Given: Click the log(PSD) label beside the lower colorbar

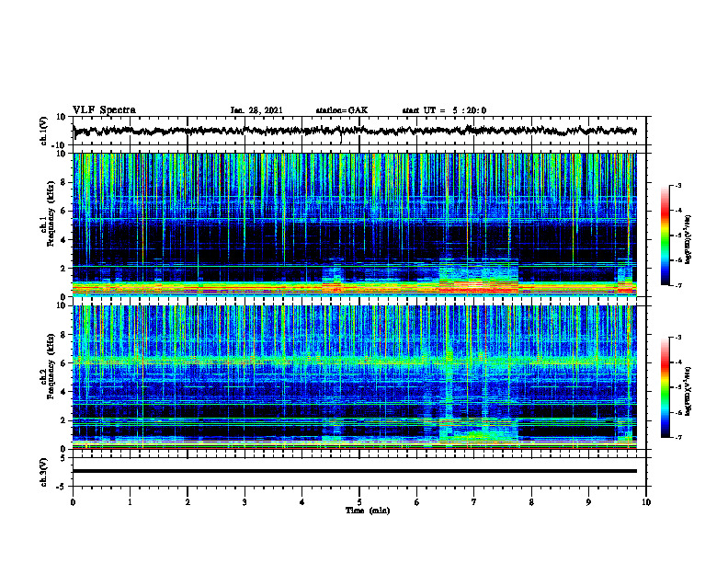Looking at the screenshot, I should (x=688, y=391).
